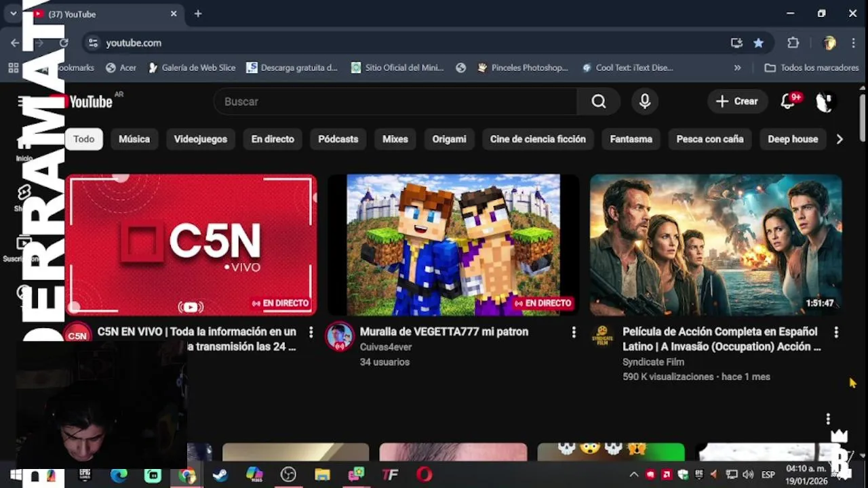Open options menu for C5N video

(x=311, y=332)
